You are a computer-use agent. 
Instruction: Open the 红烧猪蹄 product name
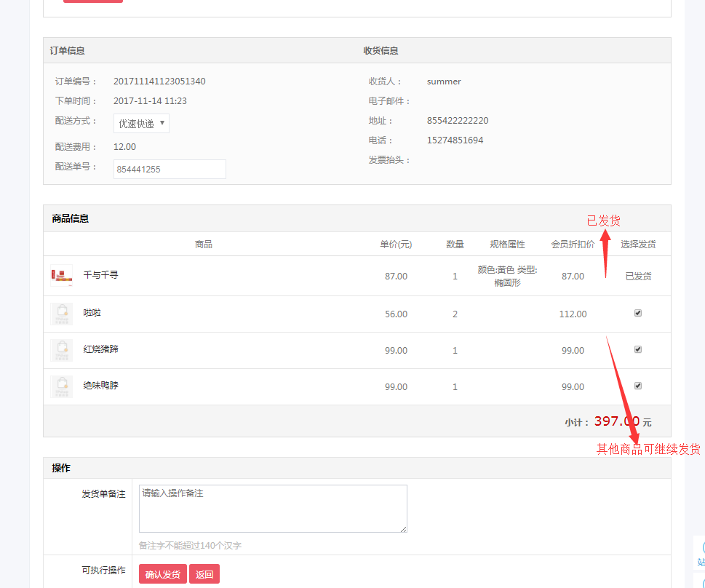[x=100, y=349]
